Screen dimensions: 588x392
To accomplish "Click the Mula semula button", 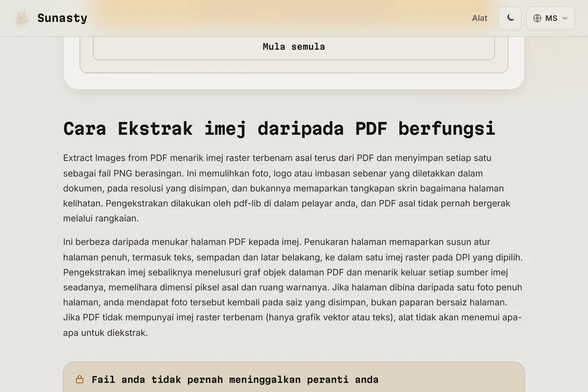I will pos(293,47).
